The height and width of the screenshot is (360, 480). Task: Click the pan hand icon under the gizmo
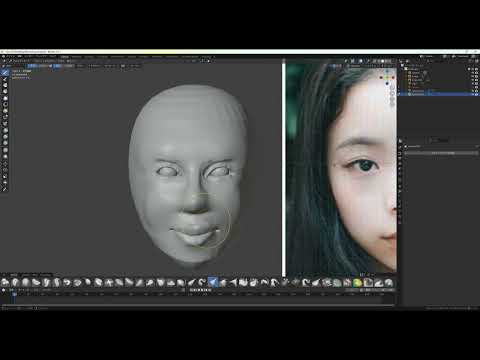392,94
